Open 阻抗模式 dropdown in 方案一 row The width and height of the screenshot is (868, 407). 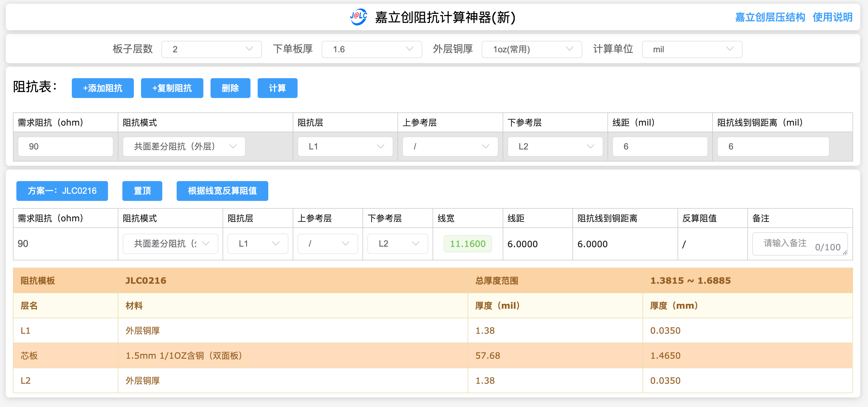click(170, 243)
